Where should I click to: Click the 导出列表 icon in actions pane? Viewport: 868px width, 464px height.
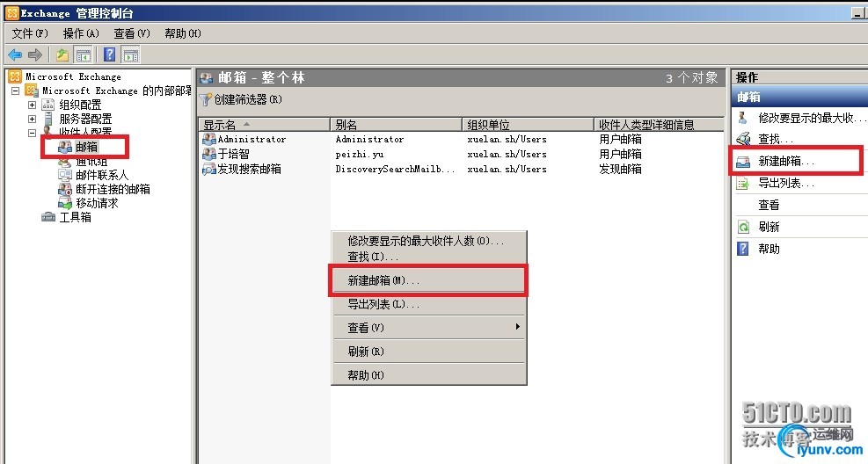click(x=743, y=183)
